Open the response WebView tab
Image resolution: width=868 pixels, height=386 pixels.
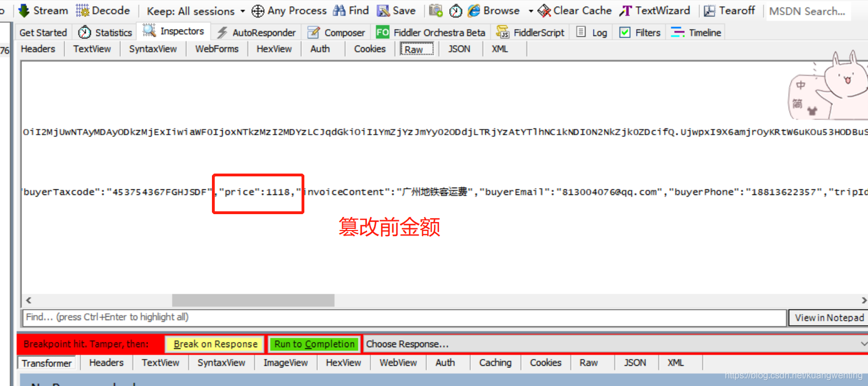(x=398, y=363)
